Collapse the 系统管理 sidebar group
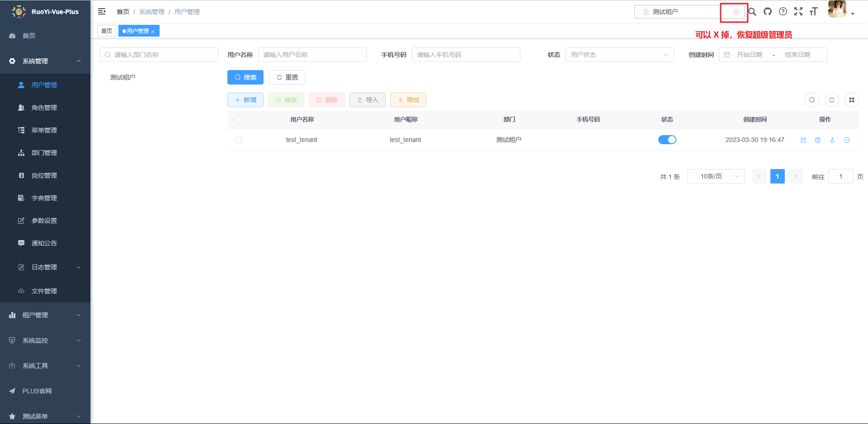 click(45, 61)
